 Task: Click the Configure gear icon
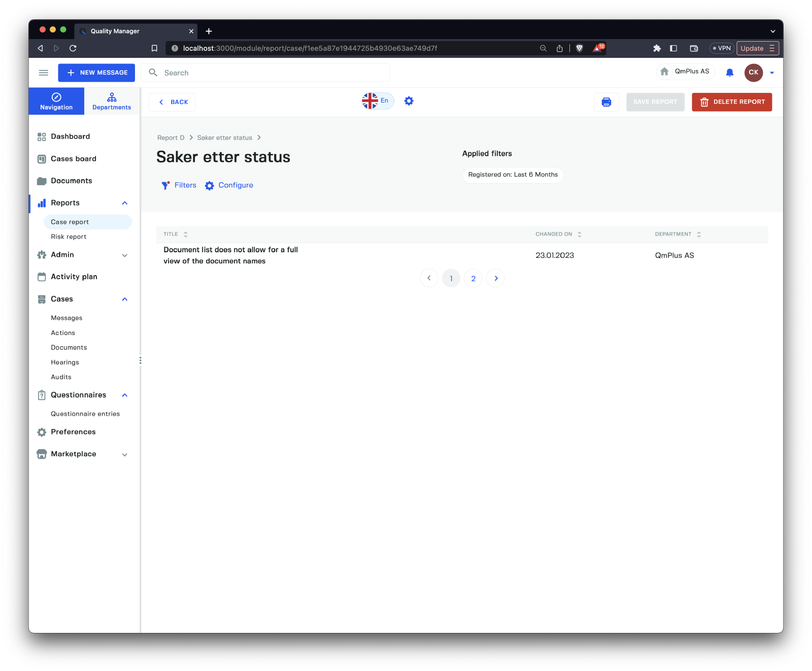click(x=210, y=186)
